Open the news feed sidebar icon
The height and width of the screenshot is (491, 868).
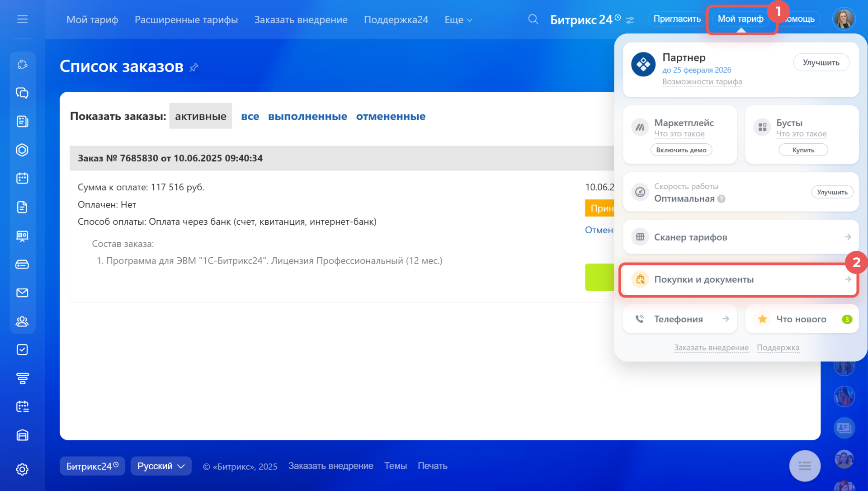tap(22, 122)
